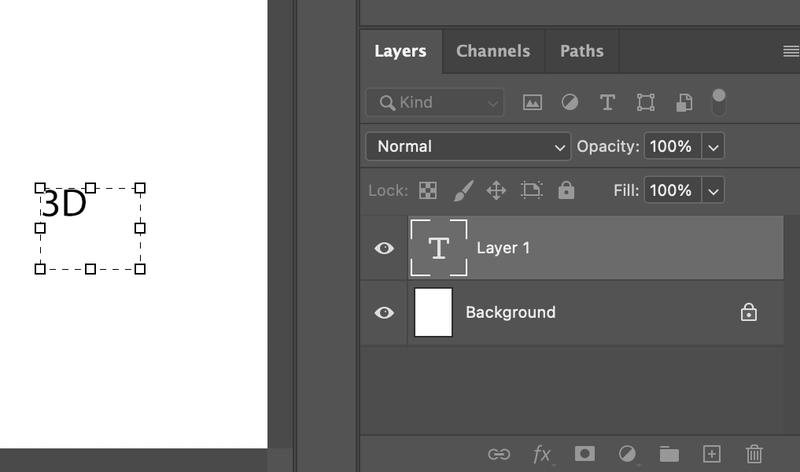
Task: Switch to the Paths tab
Action: [581, 51]
